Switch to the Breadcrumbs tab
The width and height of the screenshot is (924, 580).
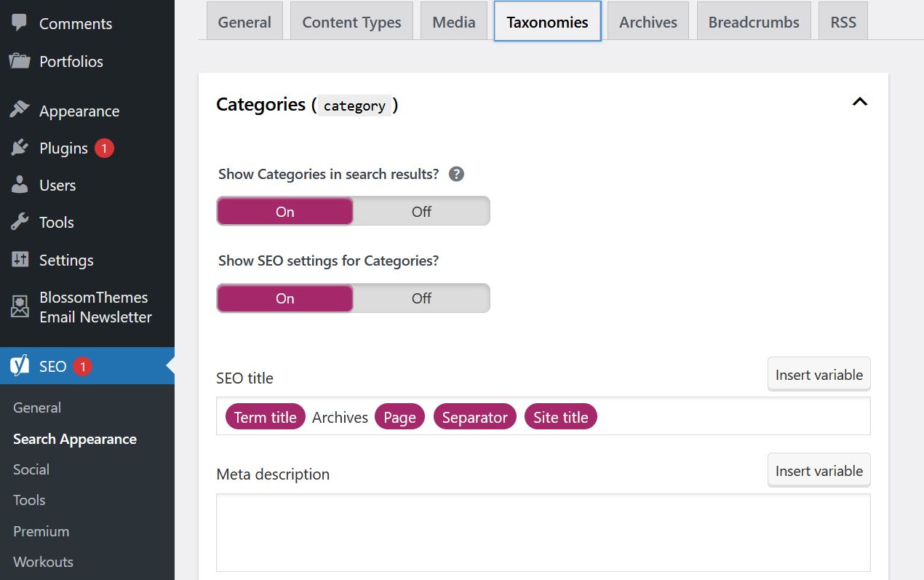click(x=753, y=22)
